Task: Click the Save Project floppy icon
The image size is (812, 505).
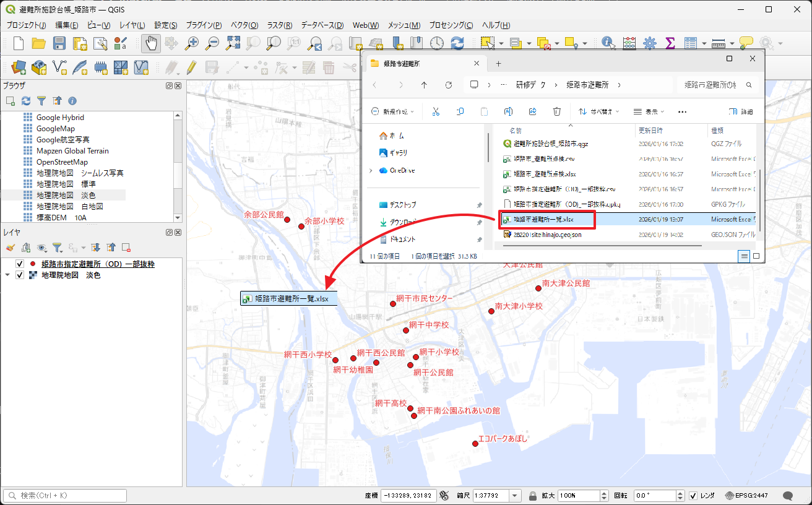Action: (59, 43)
